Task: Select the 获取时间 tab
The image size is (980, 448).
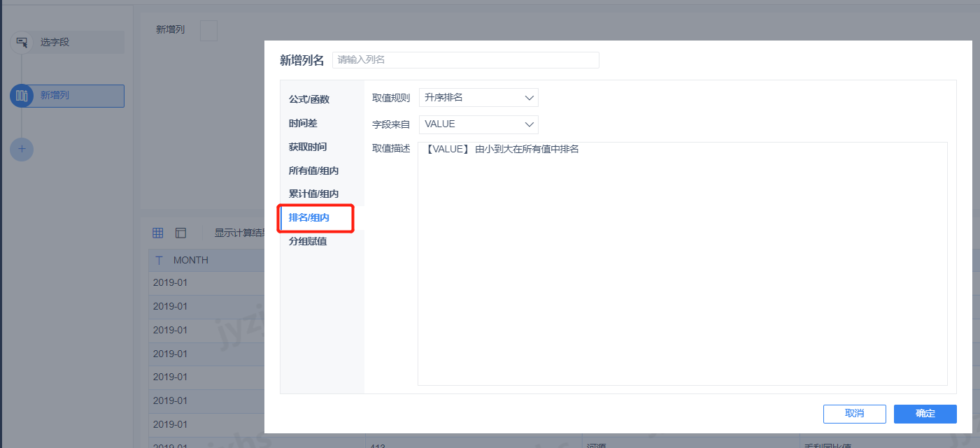Action: [308, 147]
